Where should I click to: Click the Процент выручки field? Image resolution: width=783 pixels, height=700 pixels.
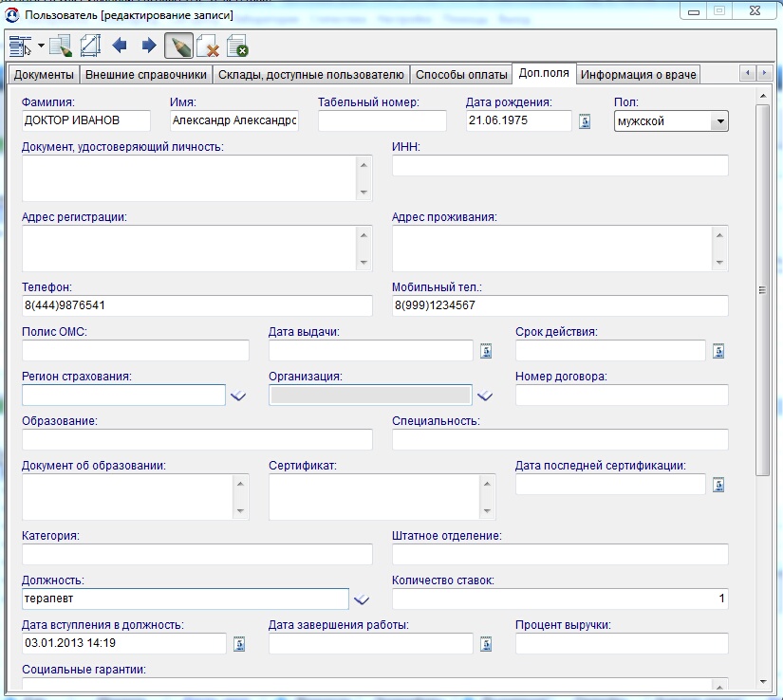[622, 644]
